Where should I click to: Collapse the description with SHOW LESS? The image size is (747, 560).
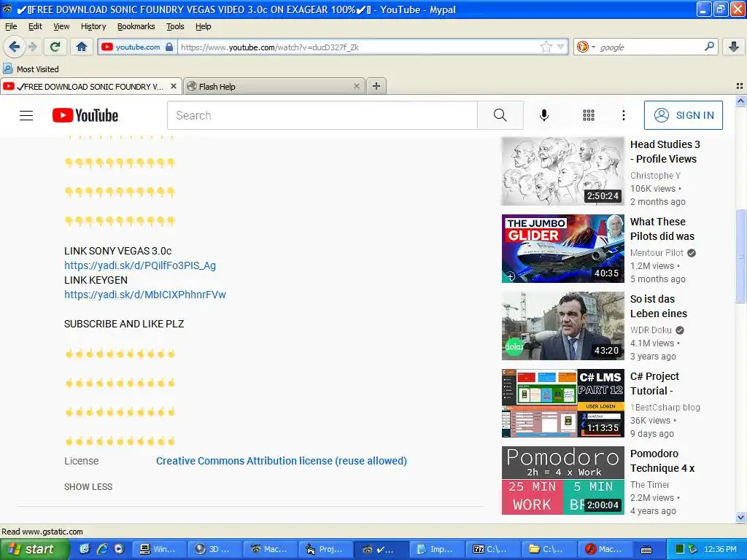[x=88, y=486]
